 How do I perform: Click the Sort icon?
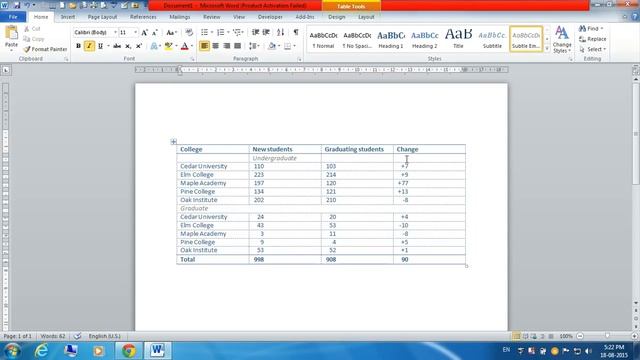[280, 32]
